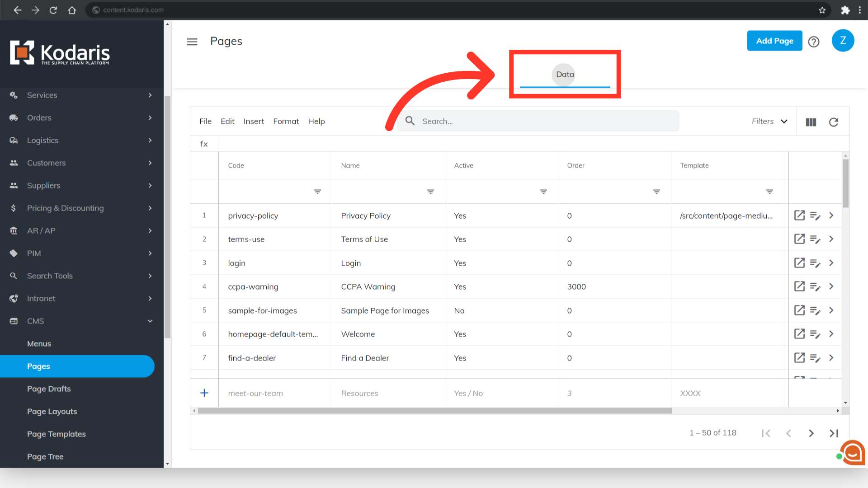Click the plus icon to add row
The image size is (868, 488).
pyautogui.click(x=204, y=393)
